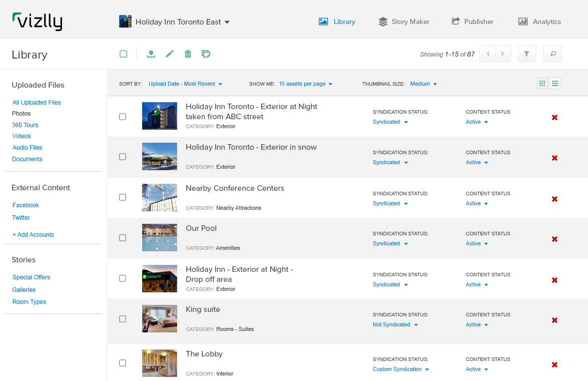Viewport: 588px width, 381px height.
Task: Open Facebook external content
Action: click(26, 205)
